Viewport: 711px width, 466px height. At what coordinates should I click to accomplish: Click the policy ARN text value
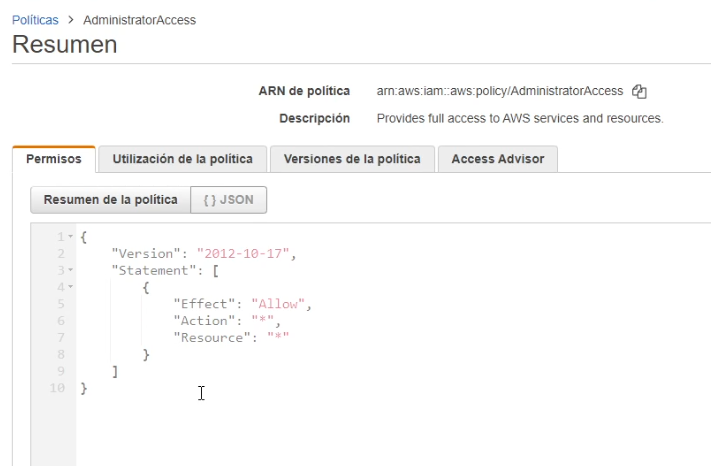pyautogui.click(x=500, y=92)
